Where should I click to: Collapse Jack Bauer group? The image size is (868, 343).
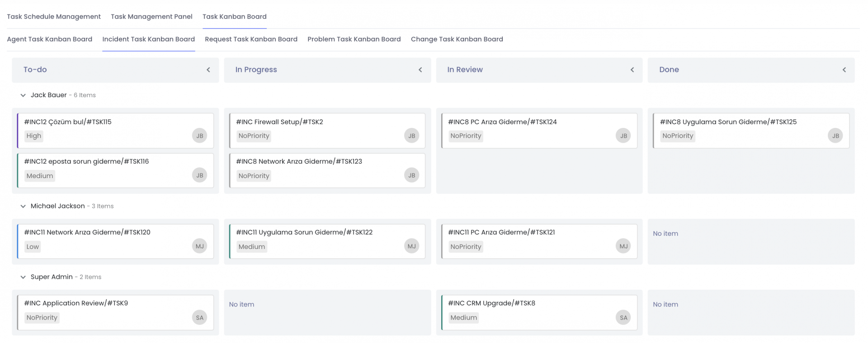point(23,95)
